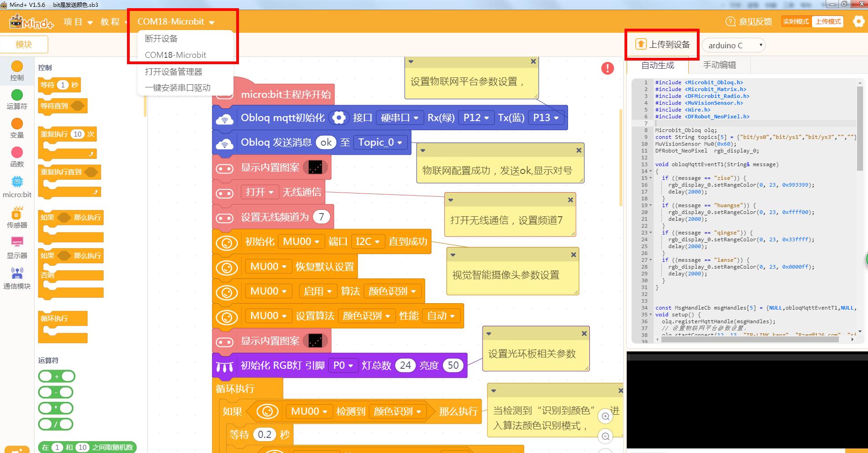Click the 意见反馈 feedback icon
The image size is (868, 453).
click(730, 21)
